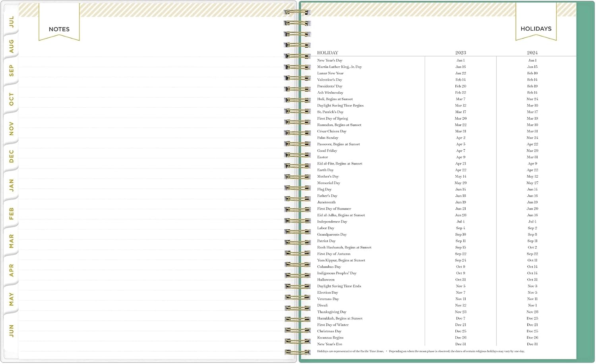This screenshot has height=364, width=596.
Task: Click the HOLIDAY column header
Action: (328, 52)
